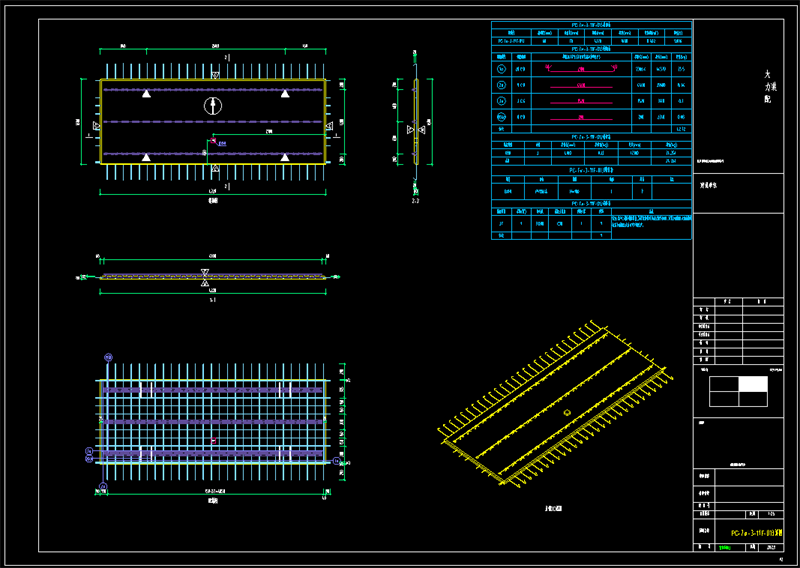This screenshot has height=568, width=800.
Task: Click the overall height dimension left of top plan
Action: coord(80,122)
